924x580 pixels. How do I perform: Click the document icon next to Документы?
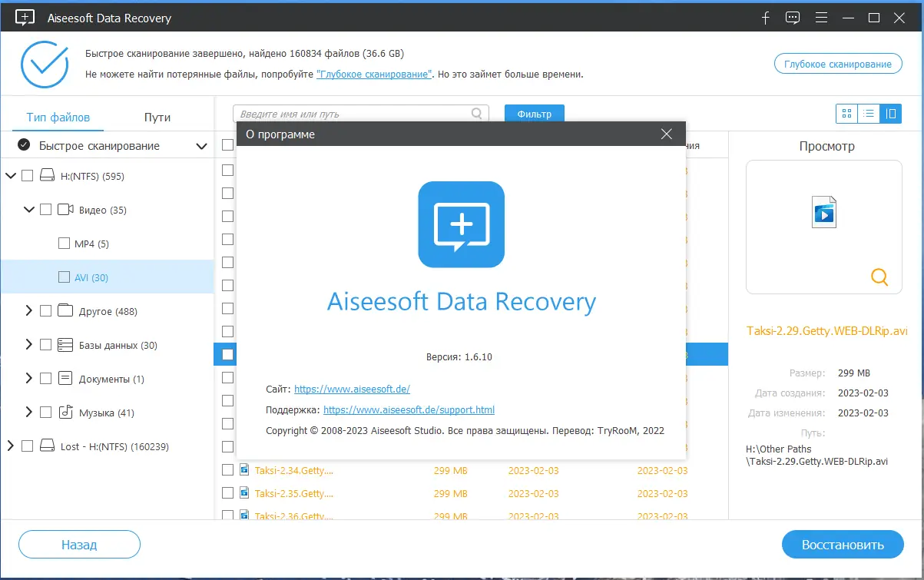[x=65, y=379]
